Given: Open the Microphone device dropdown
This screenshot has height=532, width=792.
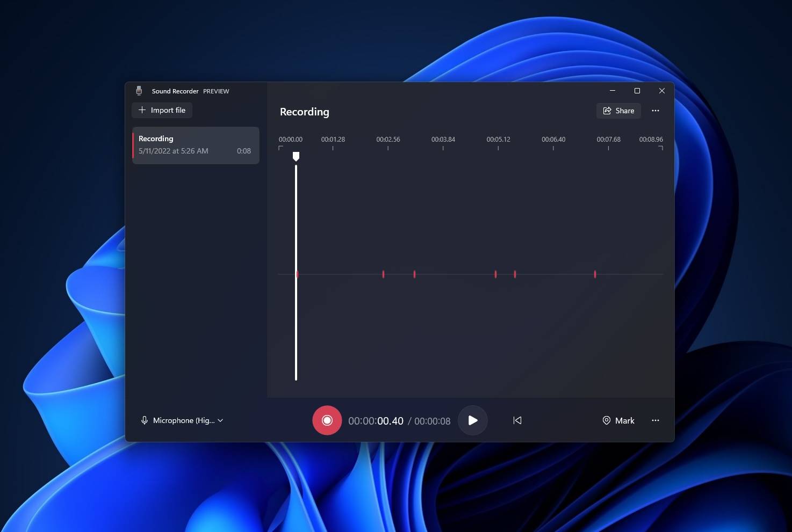Looking at the screenshot, I should click(x=221, y=420).
